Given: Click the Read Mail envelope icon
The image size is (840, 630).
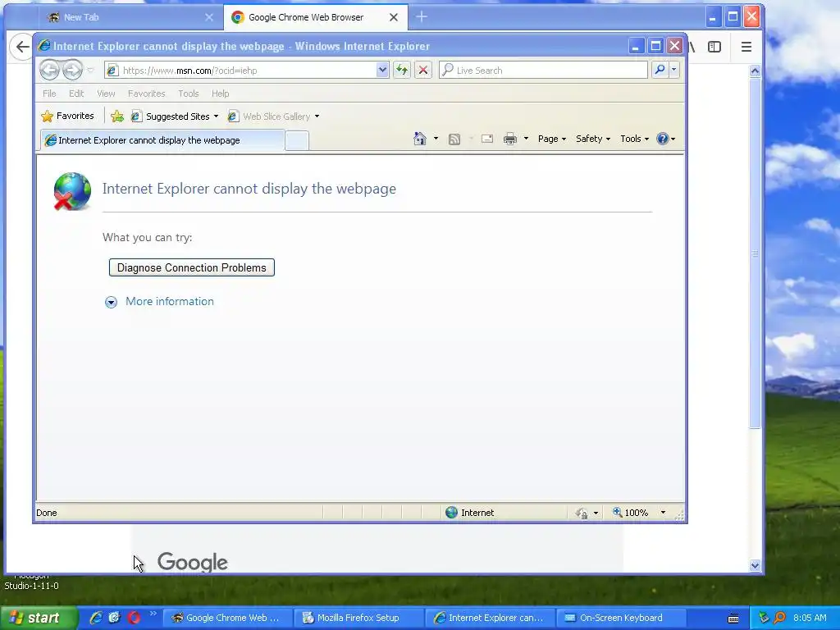Looking at the screenshot, I should pos(487,139).
